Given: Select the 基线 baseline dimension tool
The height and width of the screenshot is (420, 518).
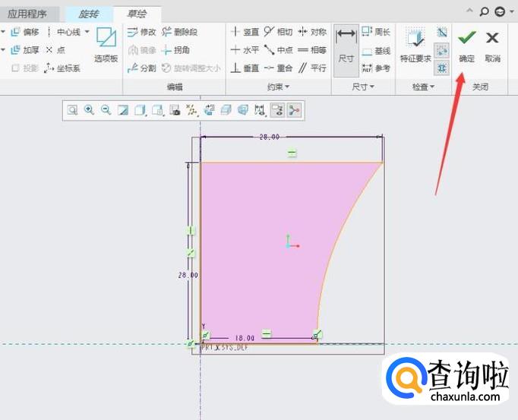Looking at the screenshot, I should click(x=376, y=51).
